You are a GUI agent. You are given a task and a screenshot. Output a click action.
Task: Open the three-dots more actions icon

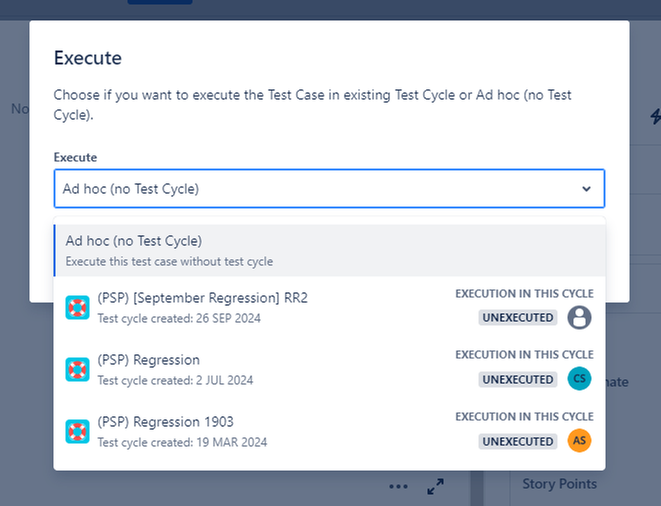coord(399,487)
